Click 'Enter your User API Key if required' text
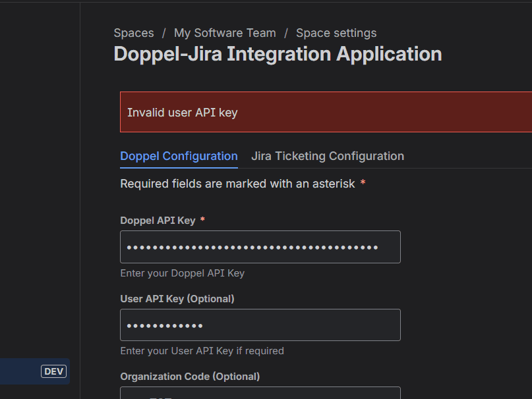This screenshot has width=532, height=399. click(x=202, y=351)
